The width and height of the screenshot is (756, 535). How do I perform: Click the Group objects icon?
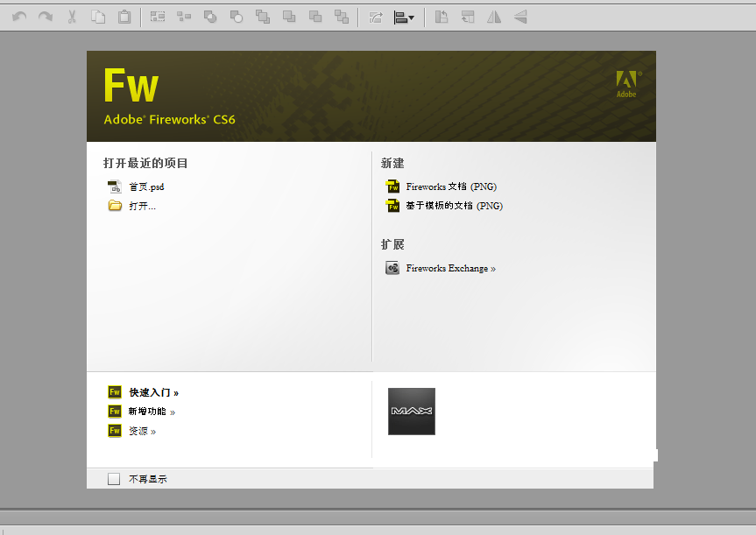coord(158,17)
